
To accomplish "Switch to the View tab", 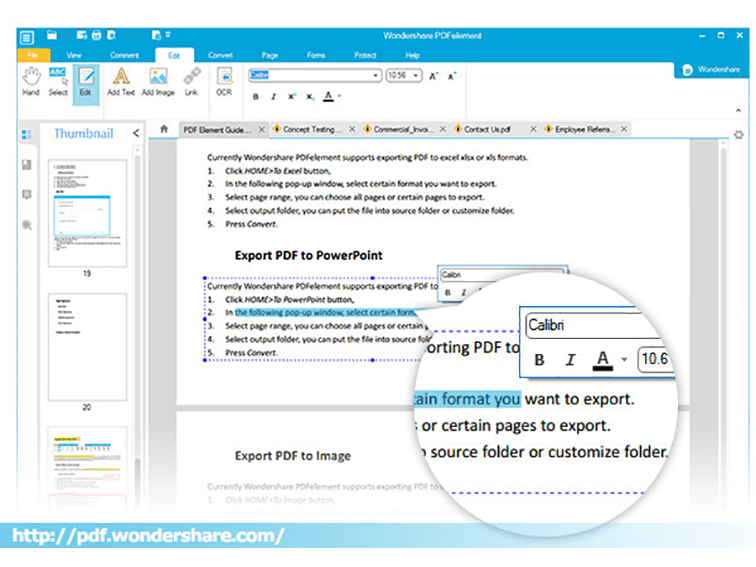I will point(74,55).
